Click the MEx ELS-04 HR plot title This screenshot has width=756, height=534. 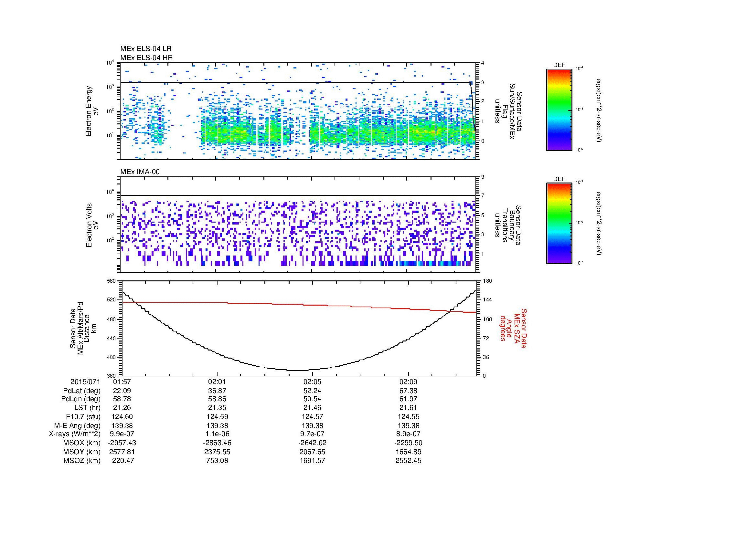tap(146, 58)
